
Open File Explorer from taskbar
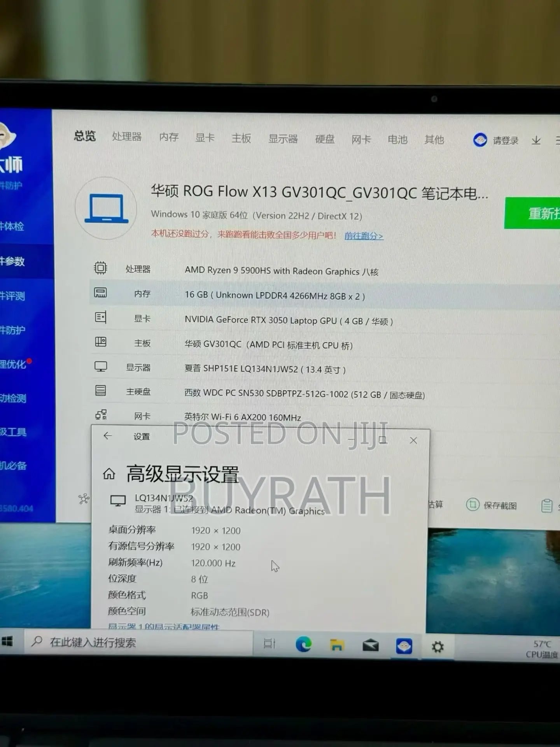point(337,645)
